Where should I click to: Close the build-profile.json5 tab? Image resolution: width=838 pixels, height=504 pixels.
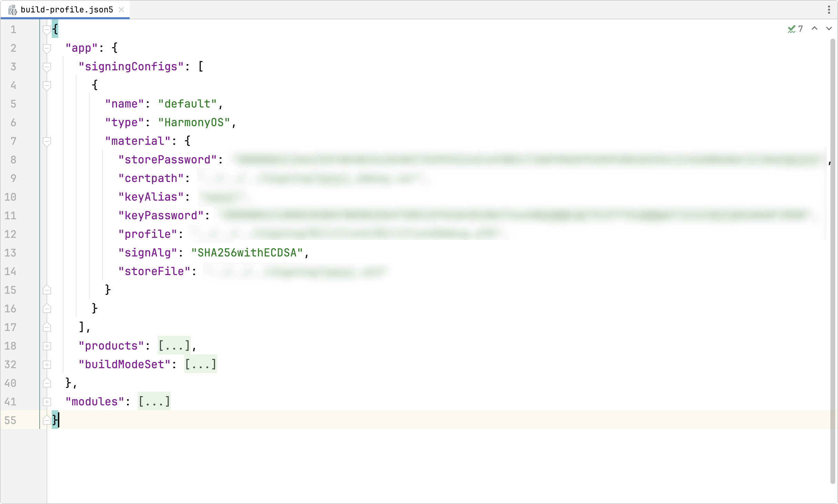pyautogui.click(x=121, y=10)
